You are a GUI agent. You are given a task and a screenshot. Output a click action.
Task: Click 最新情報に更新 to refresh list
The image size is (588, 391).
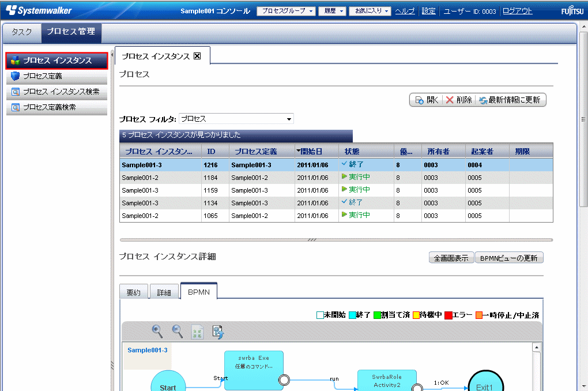click(x=510, y=100)
